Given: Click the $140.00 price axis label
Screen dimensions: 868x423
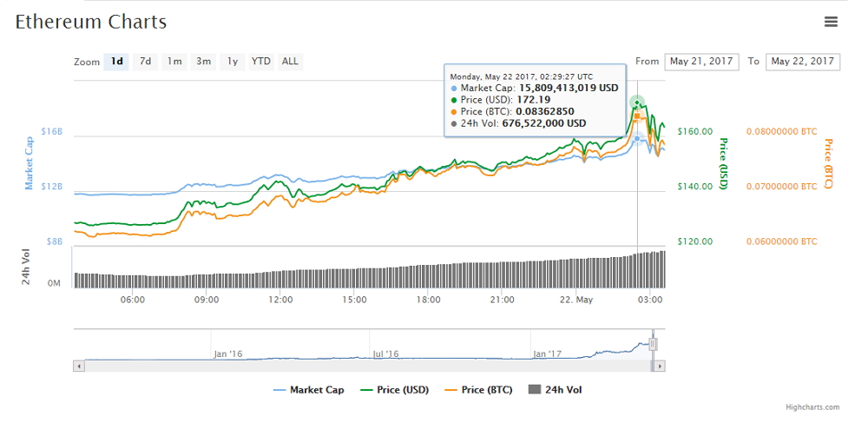Looking at the screenshot, I should (x=694, y=187).
